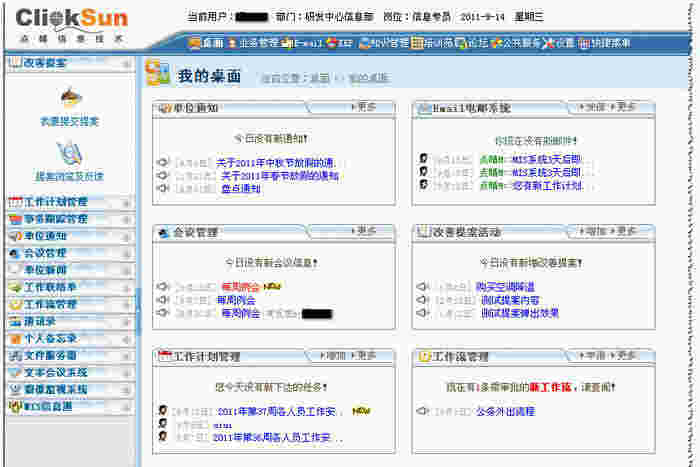Click the 工作计划管理 panel header calendar icon
The height and width of the screenshot is (467, 700).
point(165,356)
